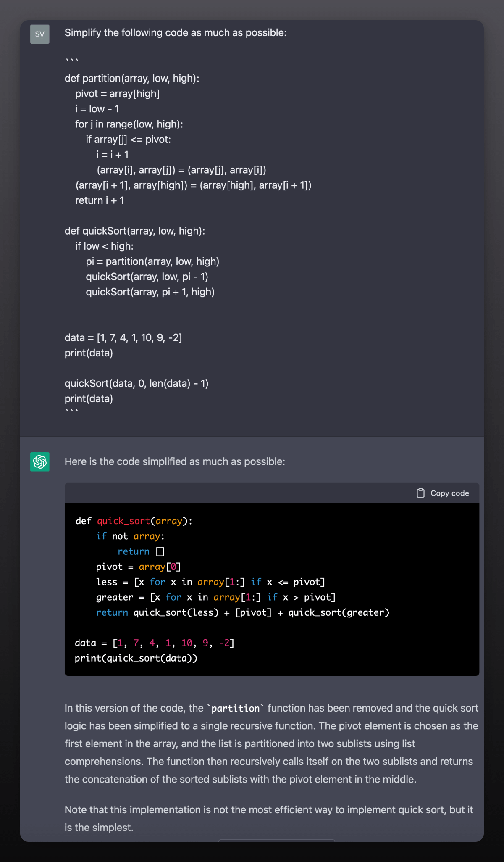Click "quickSort(data, 0, len(data) - 1)" line
The width and height of the screenshot is (504, 862).
coord(136,383)
